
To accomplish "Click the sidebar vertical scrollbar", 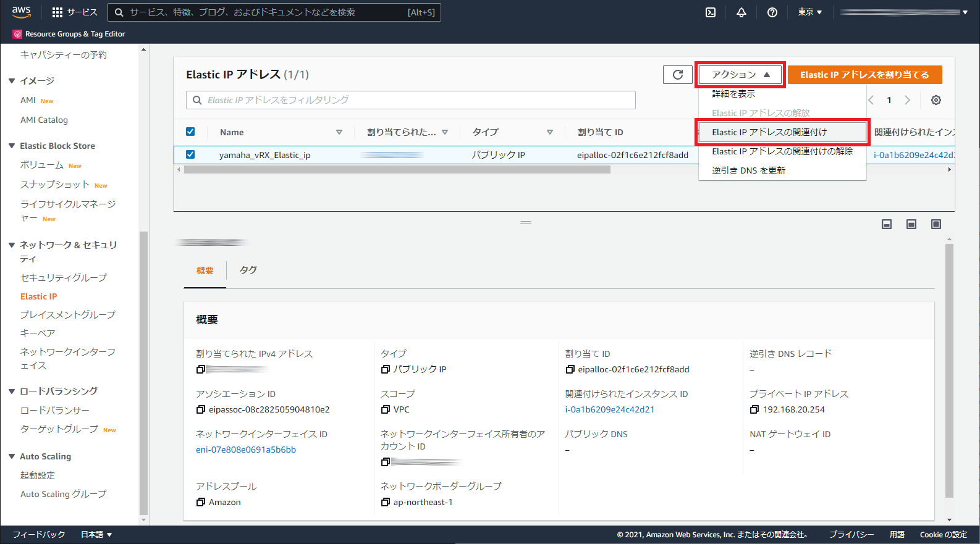I will (143, 372).
